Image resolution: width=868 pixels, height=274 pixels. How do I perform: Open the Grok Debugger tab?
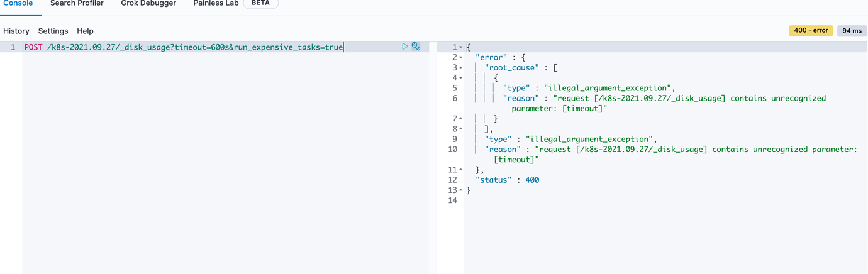pos(148,3)
